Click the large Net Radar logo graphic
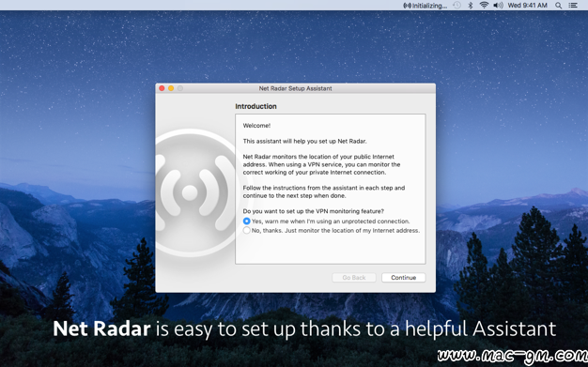This screenshot has height=367, width=588. 195,192
